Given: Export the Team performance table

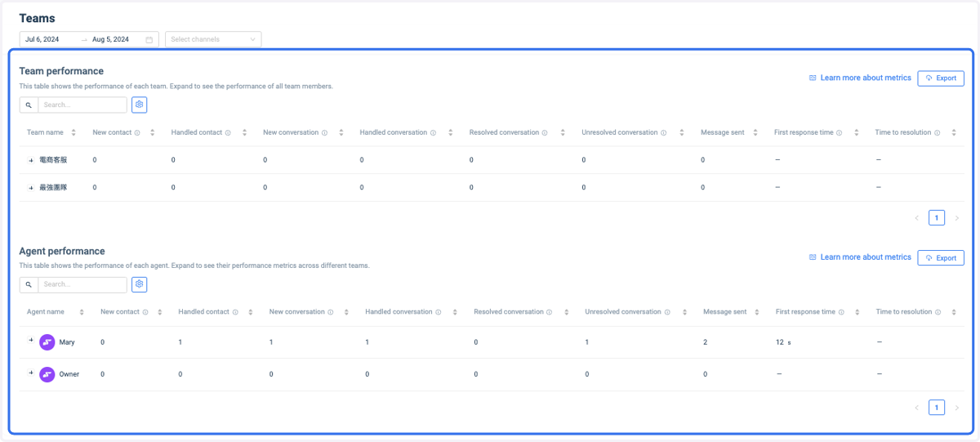Looking at the screenshot, I should tap(941, 78).
